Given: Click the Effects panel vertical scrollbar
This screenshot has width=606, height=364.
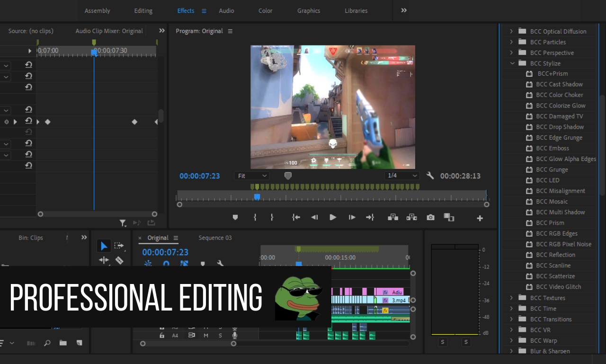Looking at the screenshot, I should point(602,144).
